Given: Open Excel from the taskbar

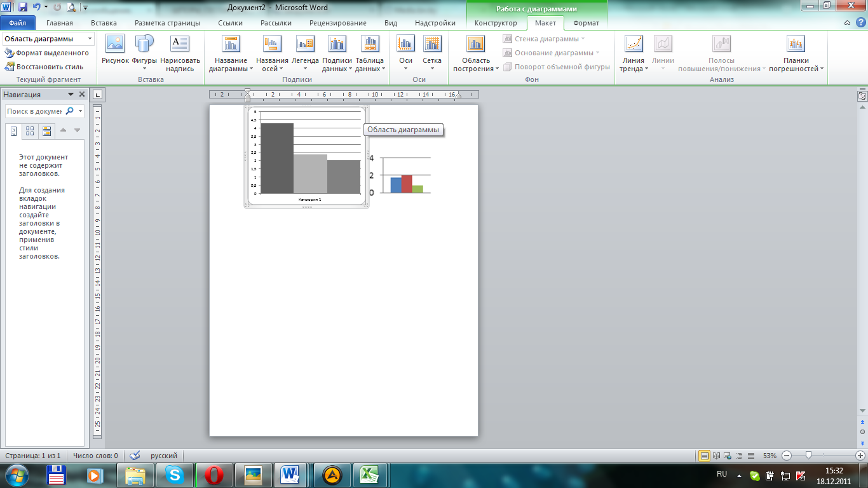Looking at the screenshot, I should click(x=369, y=475).
